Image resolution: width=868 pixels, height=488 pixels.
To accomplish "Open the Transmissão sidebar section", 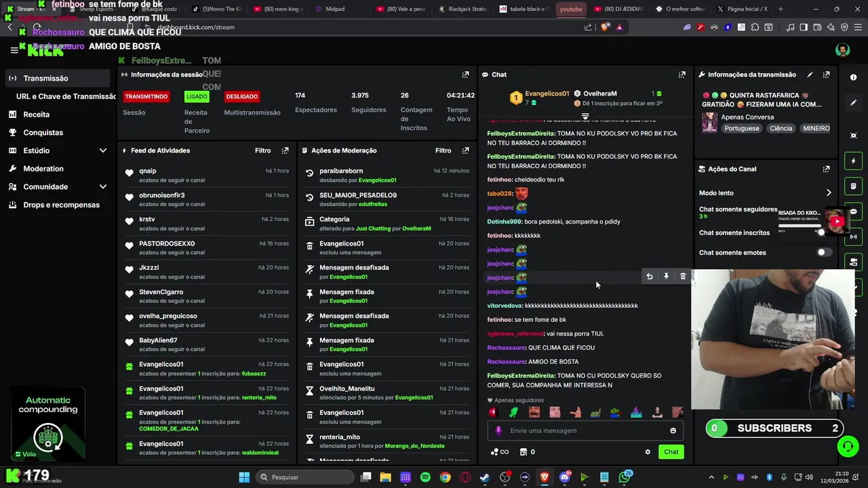I will pos(58,78).
